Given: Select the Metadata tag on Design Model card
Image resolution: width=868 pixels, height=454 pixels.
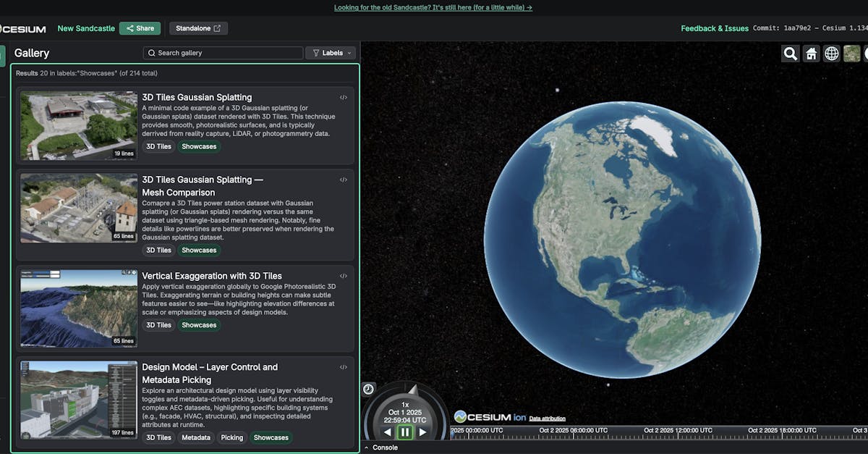Looking at the screenshot, I should coord(196,437).
